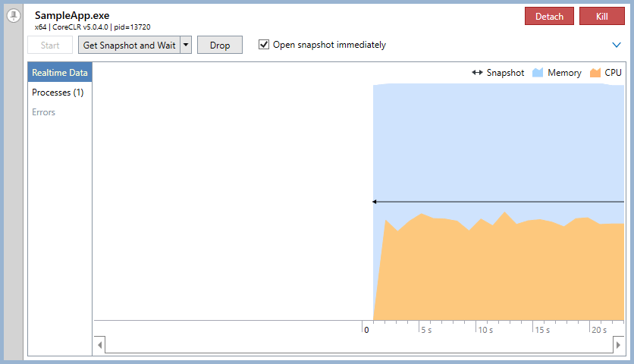Expand the options chevron at right
Image resolution: width=634 pixels, height=364 pixels.
(617, 45)
